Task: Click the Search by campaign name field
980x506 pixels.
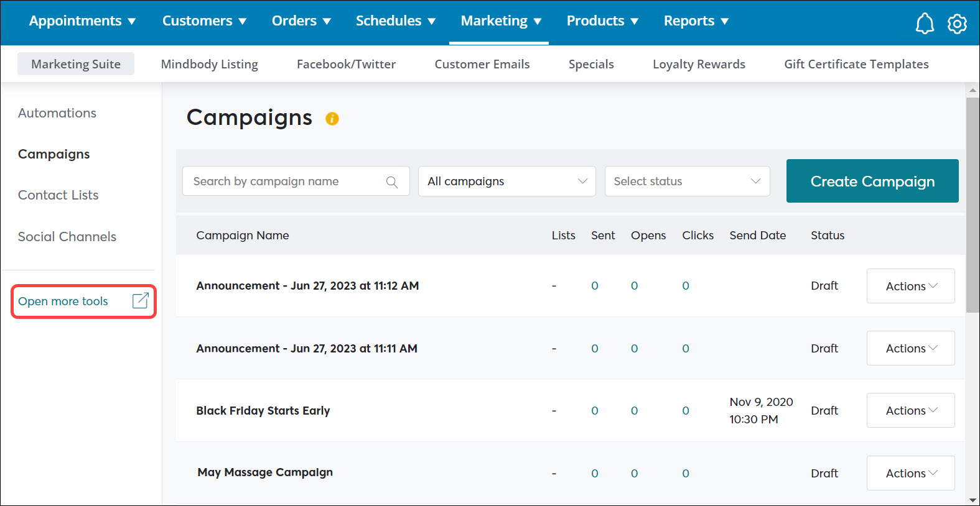Action: [x=296, y=181]
